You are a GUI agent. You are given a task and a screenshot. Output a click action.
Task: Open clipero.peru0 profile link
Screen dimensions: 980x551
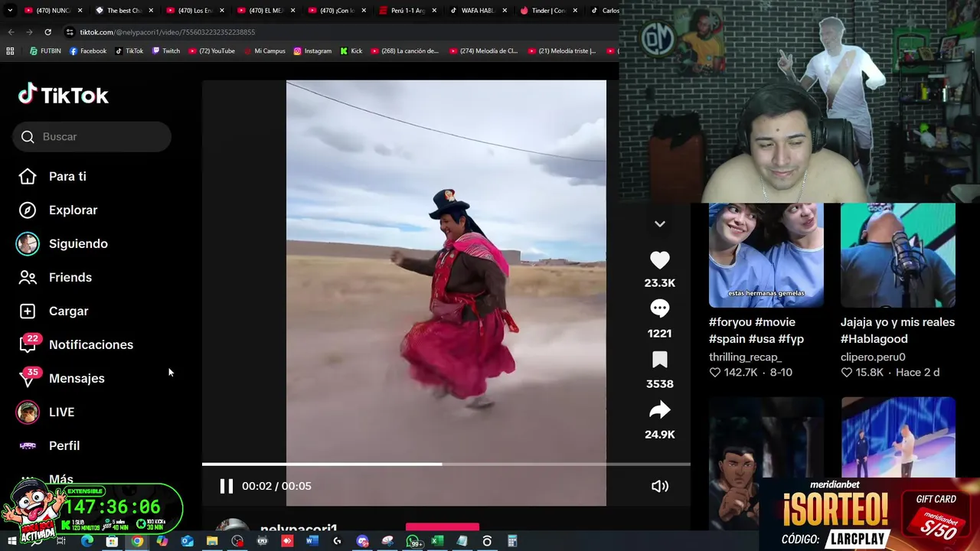pyautogui.click(x=873, y=357)
